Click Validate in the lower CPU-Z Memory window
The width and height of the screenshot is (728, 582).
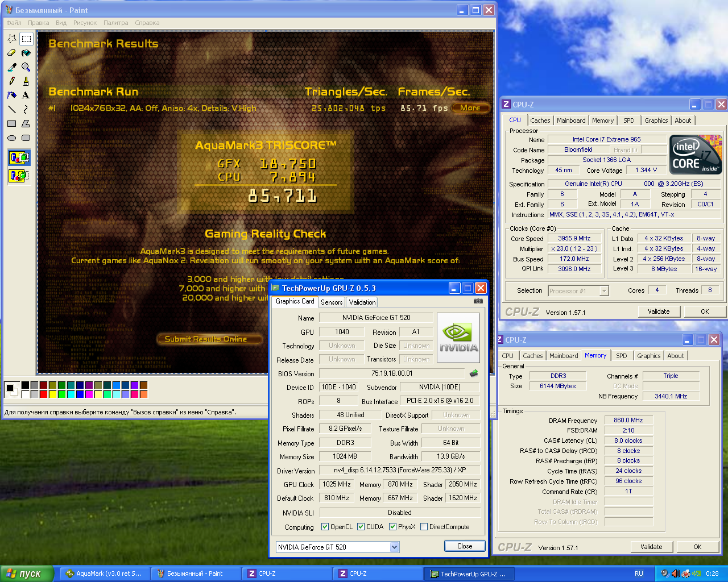[651, 547]
